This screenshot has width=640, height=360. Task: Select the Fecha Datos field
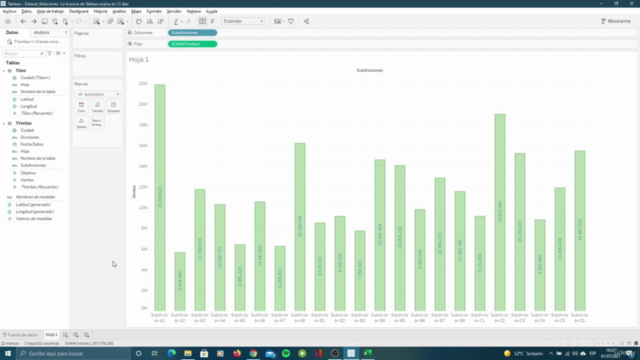coord(32,144)
